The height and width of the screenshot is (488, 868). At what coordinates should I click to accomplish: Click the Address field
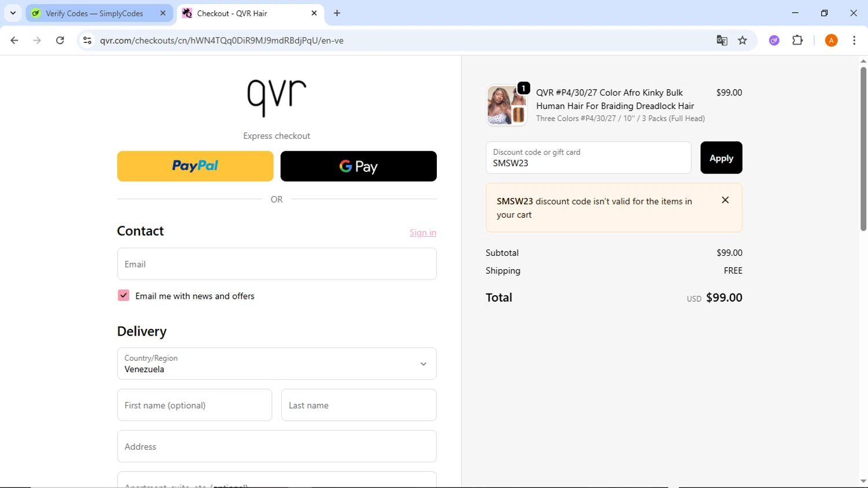pyautogui.click(x=277, y=446)
